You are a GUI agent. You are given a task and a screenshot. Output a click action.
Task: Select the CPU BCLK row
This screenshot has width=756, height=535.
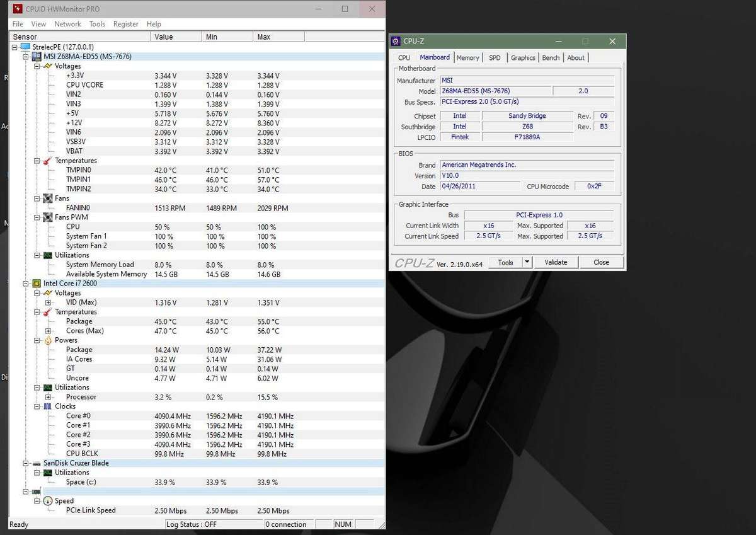(196, 454)
